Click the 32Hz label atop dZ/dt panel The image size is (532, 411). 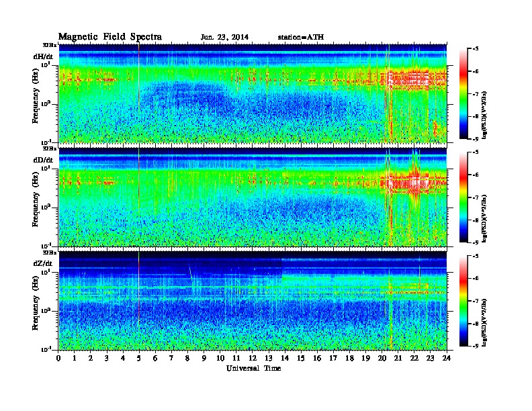click(50, 253)
